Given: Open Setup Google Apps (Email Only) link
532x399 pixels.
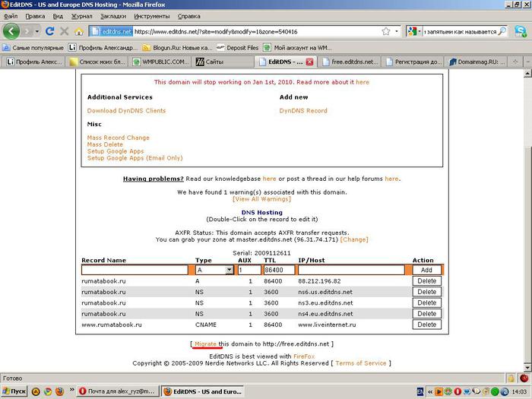Looking at the screenshot, I should coord(135,158).
